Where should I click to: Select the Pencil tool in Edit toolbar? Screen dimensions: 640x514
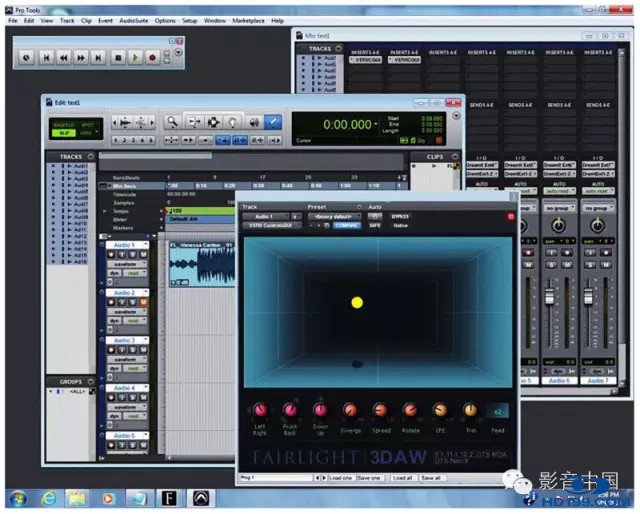(x=273, y=121)
